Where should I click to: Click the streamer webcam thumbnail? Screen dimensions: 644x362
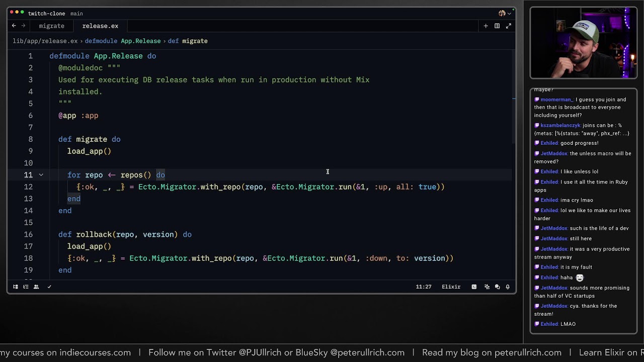pyautogui.click(x=584, y=43)
